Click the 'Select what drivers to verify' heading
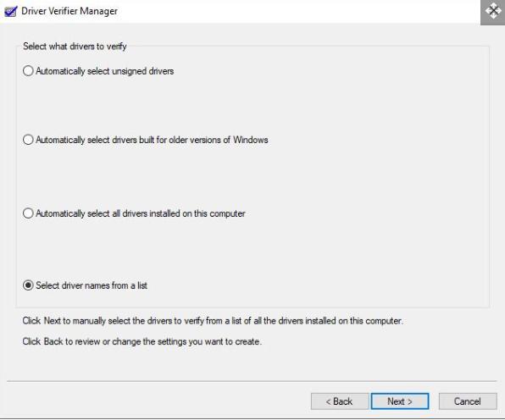Screen dimensions: 505x420 (75, 47)
